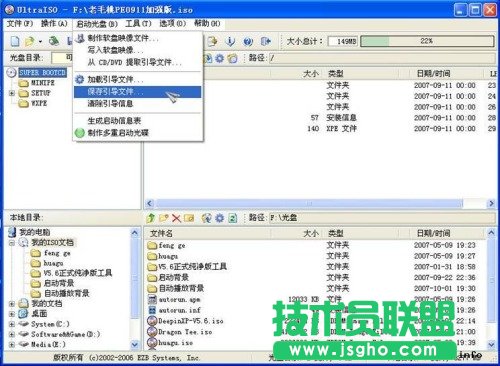Select the MINIPE folder in the disc tree

pos(43,83)
